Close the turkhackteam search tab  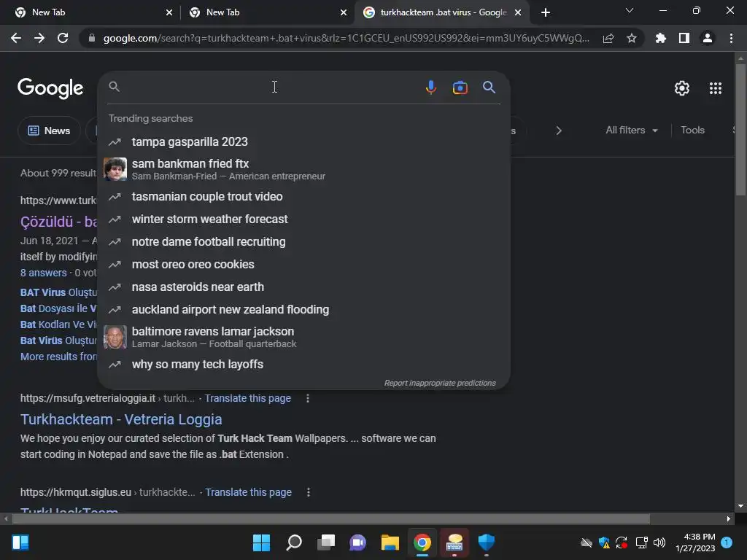(x=518, y=12)
